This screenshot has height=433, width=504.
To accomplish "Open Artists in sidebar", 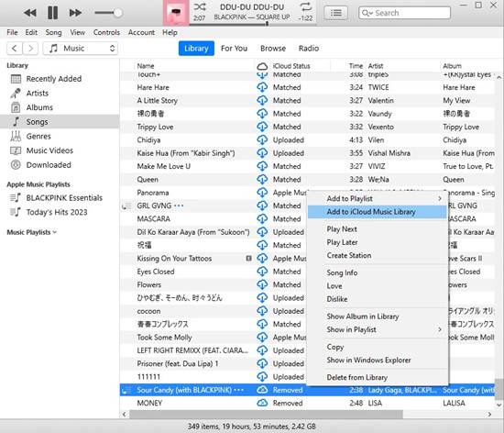I will [x=60, y=94].
